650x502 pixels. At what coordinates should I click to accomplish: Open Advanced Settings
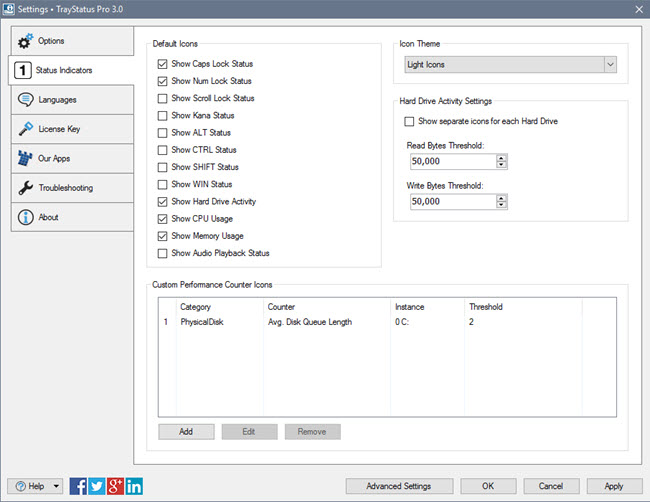point(399,486)
